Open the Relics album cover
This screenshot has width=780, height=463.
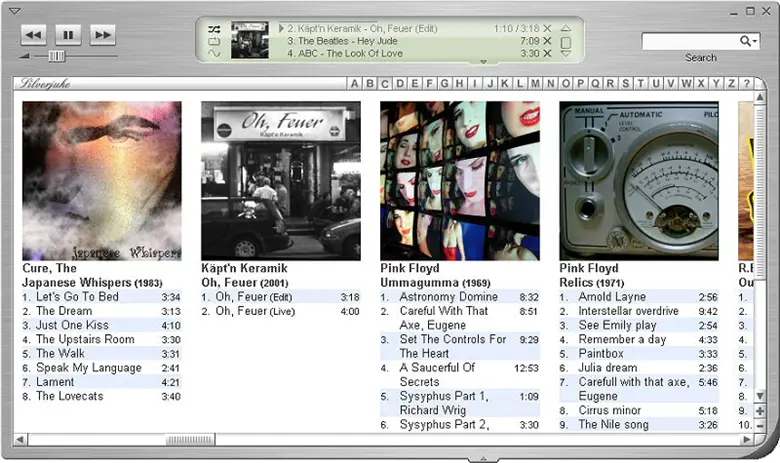[639, 181]
